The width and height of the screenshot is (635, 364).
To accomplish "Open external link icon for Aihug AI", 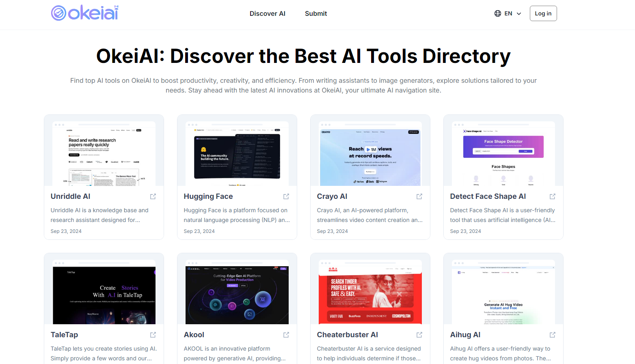I will click(553, 335).
